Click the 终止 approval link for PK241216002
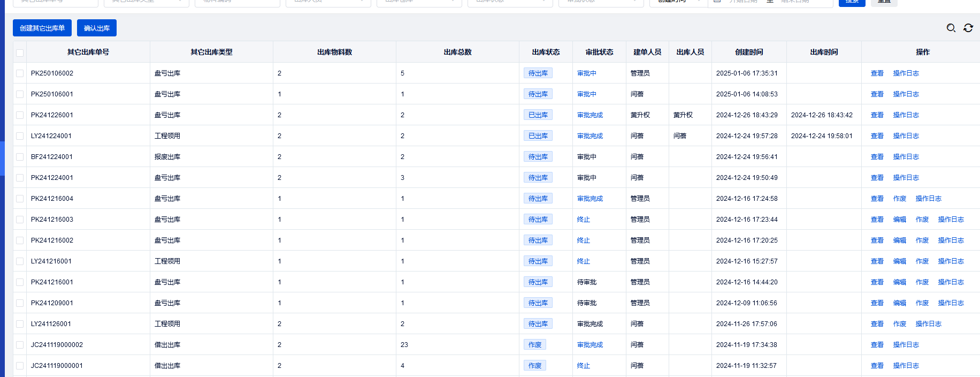 583,240
